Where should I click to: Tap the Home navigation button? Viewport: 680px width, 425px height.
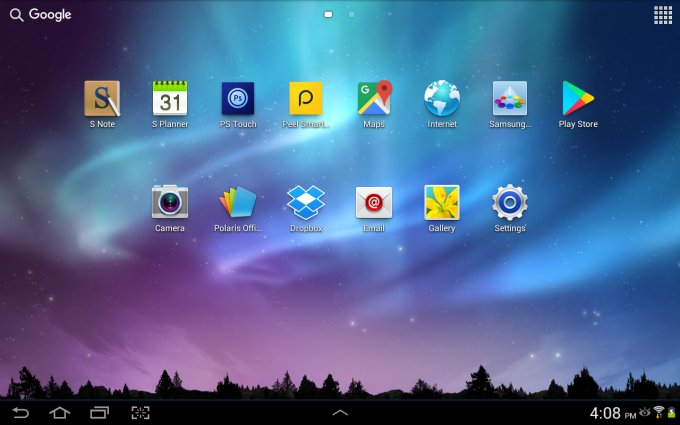click(x=60, y=412)
